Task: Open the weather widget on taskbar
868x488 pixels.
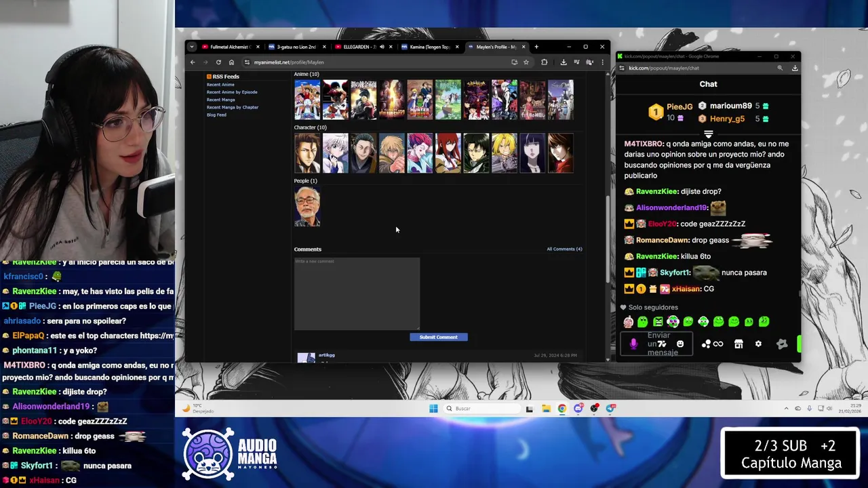Action: 198,408
